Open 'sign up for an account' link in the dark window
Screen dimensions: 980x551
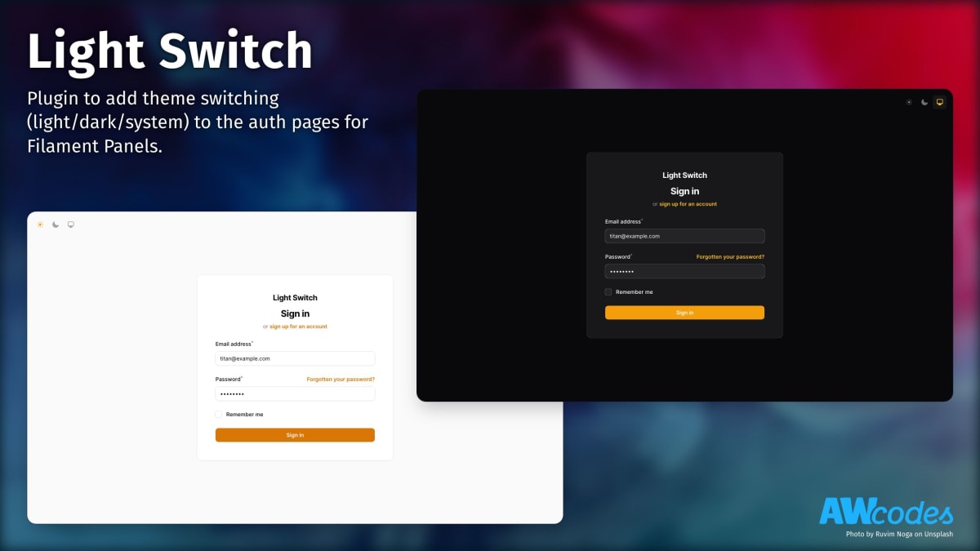tap(688, 204)
